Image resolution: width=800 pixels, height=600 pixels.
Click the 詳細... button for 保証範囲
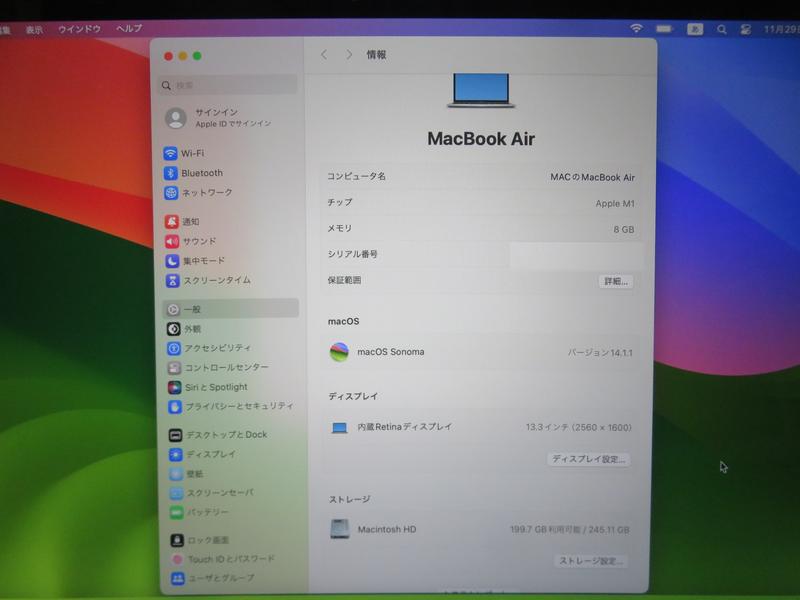pos(616,281)
